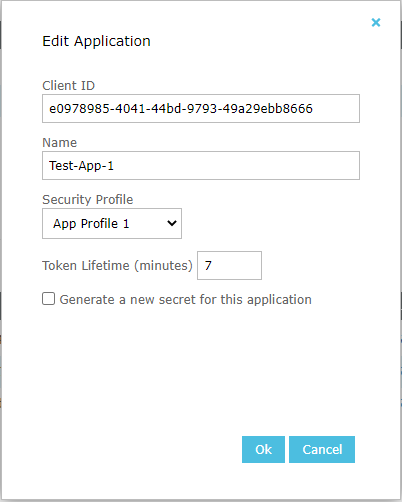Viewport: 402px width, 502px height.
Task: Click the Name label above Test-App-1
Action: (x=60, y=143)
